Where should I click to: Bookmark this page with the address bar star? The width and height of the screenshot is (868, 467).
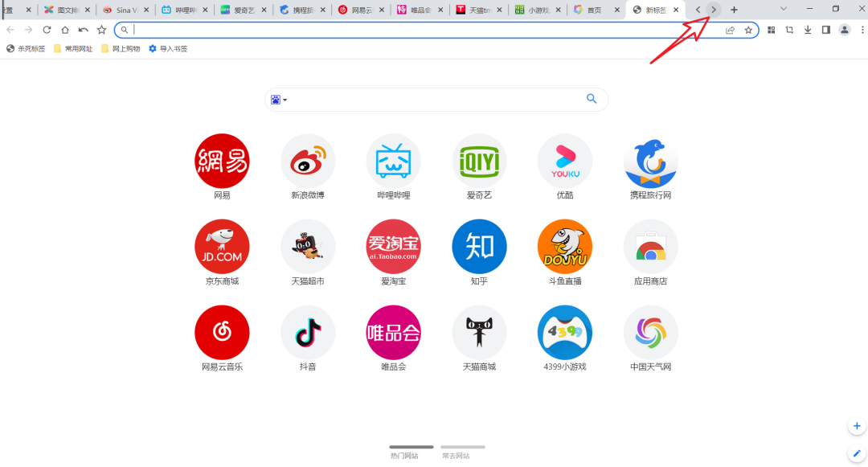click(748, 30)
